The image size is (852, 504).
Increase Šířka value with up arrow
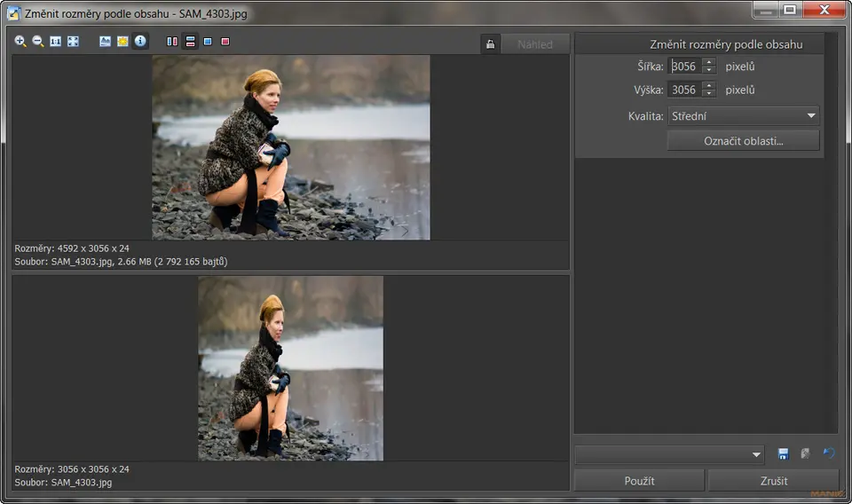pos(708,62)
